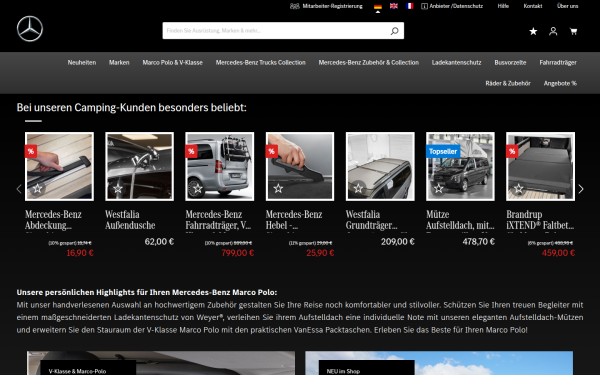Open the Busvorzelte menu
600x375 pixels.
(510, 62)
